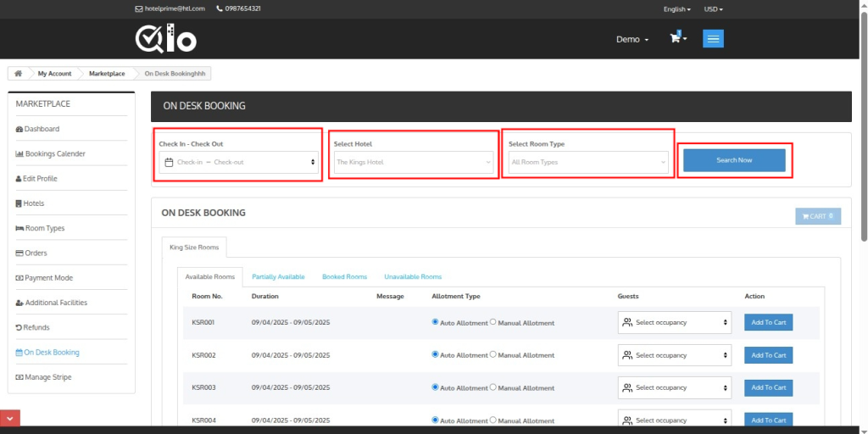Add room KSR001 to cart
868x434 pixels.
coord(768,322)
